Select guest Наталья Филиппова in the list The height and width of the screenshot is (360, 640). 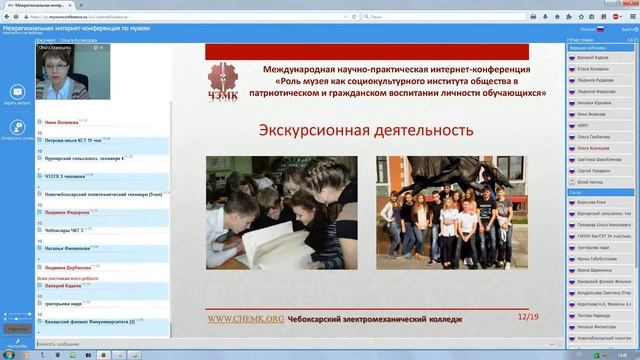[600, 327]
